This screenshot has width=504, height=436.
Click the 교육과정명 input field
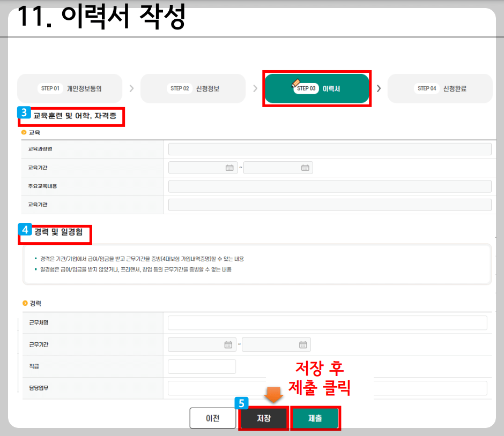(330, 149)
